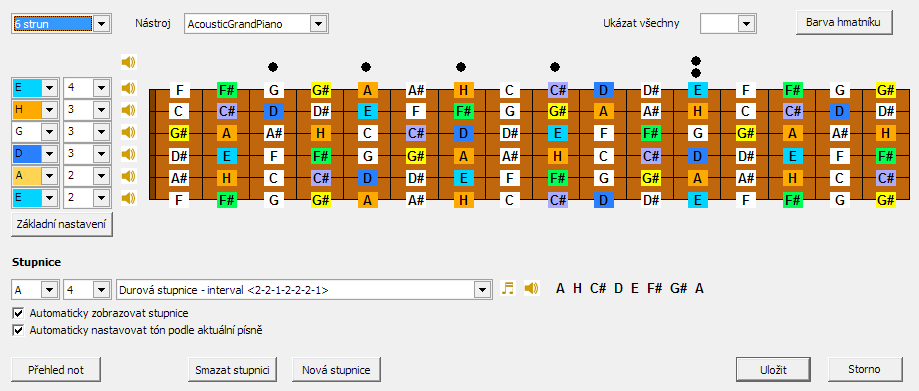
Task: Click the music notes icon beside scale dropdown
Action: [508, 288]
